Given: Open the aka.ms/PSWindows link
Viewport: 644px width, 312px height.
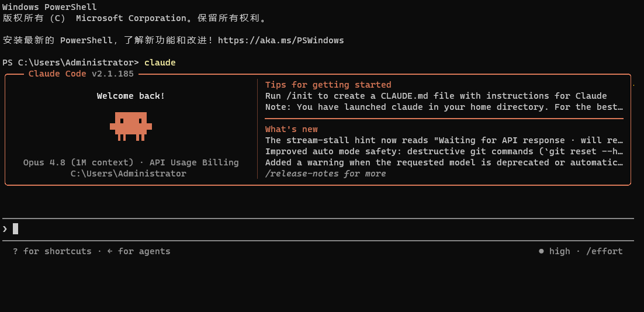Looking at the screenshot, I should click(281, 40).
